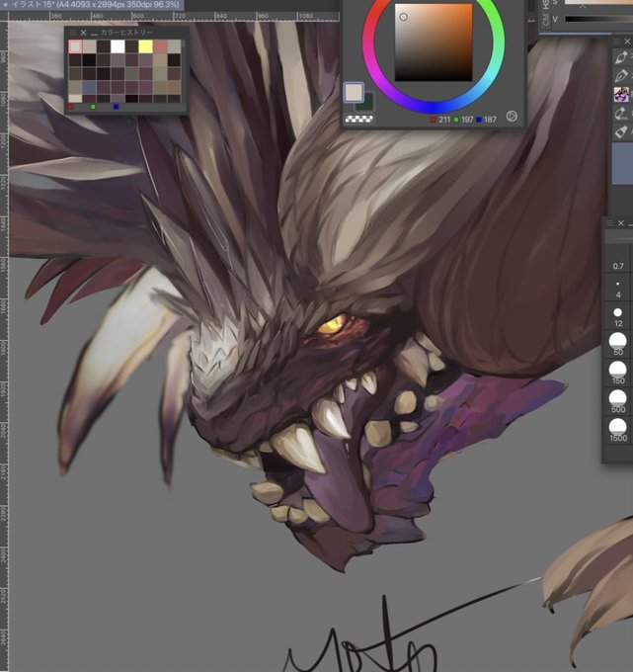Click inside the saturation-value square
Viewport: 633px width, 672px height.
pos(434,42)
